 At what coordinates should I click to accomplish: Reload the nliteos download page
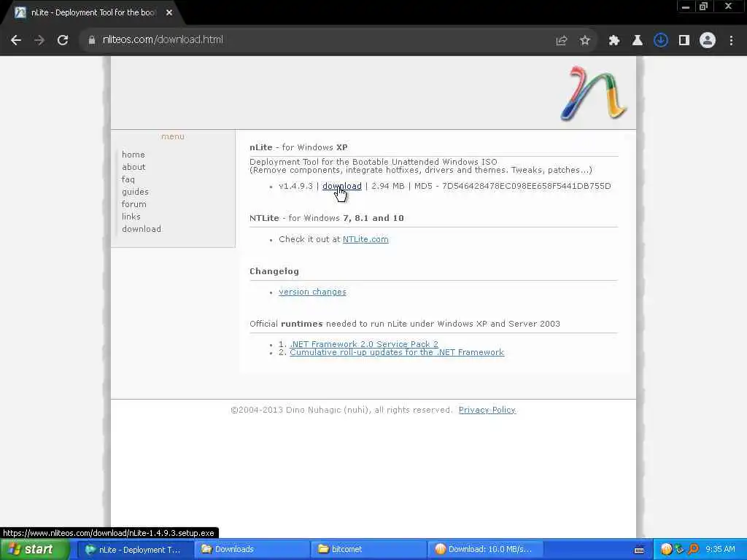[x=63, y=40]
